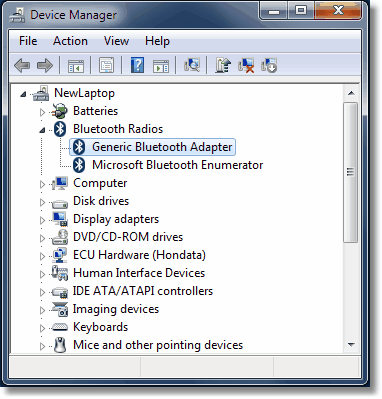
Task: Toggle the console tree pane toolbar icon
Action: [76, 65]
